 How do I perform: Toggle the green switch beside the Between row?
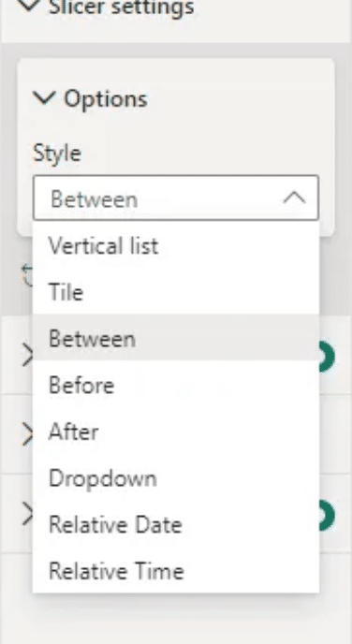tap(327, 357)
